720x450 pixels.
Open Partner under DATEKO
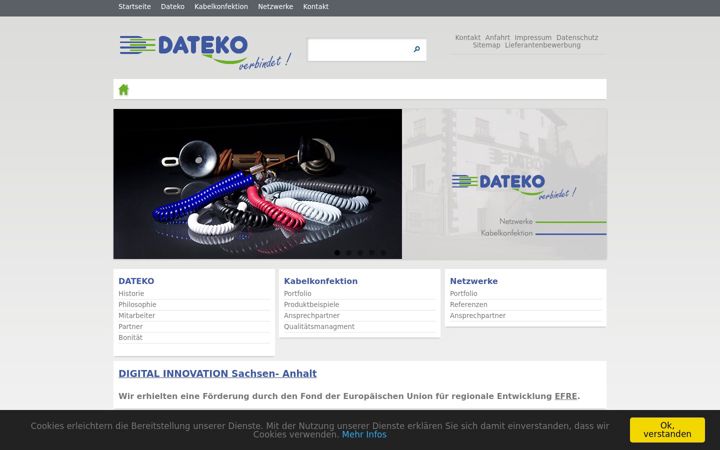[x=130, y=326]
